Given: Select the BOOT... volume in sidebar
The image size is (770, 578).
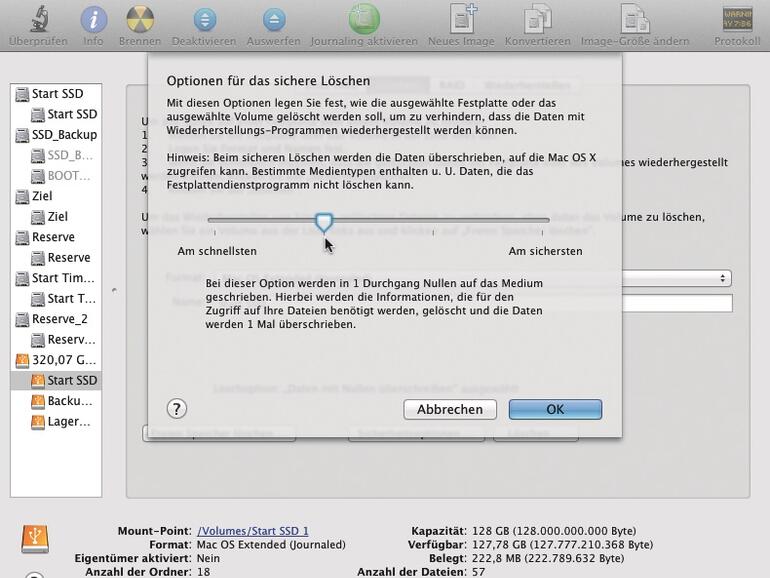Looking at the screenshot, I should [56, 176].
